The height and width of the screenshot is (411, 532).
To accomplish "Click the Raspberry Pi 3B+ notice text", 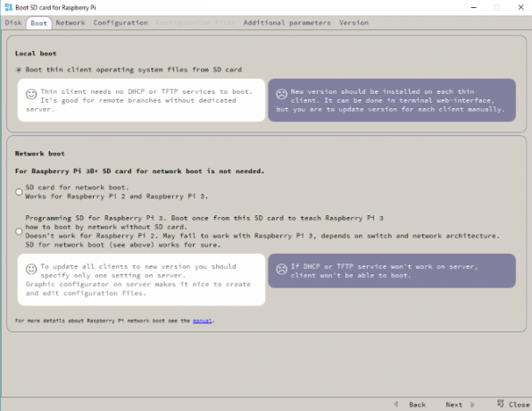I will coord(139,172).
